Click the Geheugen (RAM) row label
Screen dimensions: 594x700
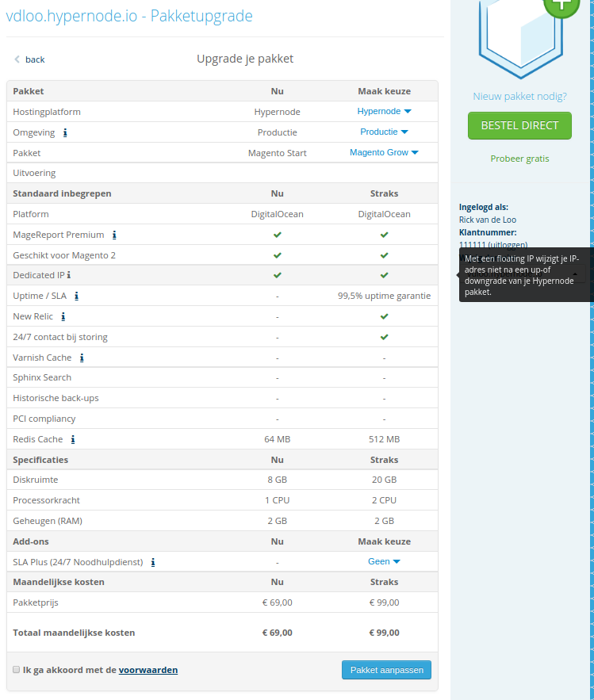coord(48,521)
